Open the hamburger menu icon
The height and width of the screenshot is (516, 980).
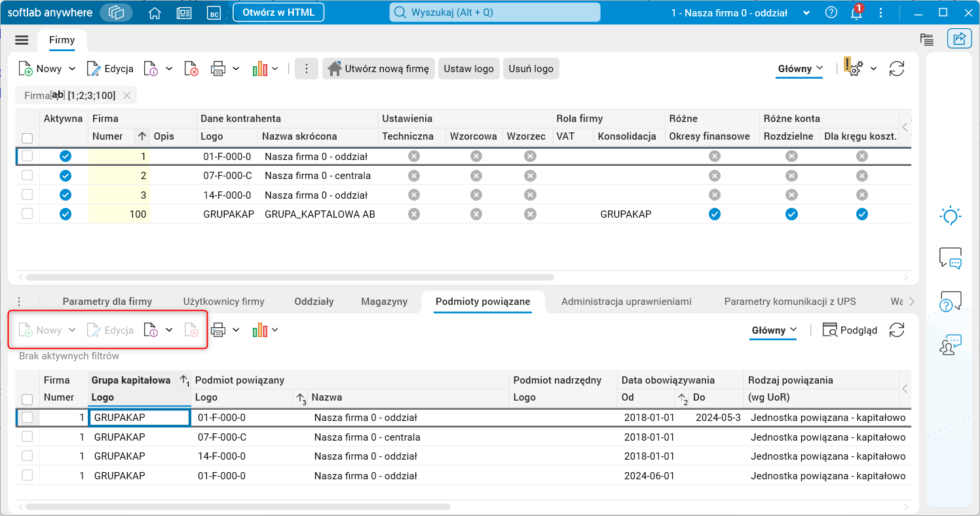22,40
